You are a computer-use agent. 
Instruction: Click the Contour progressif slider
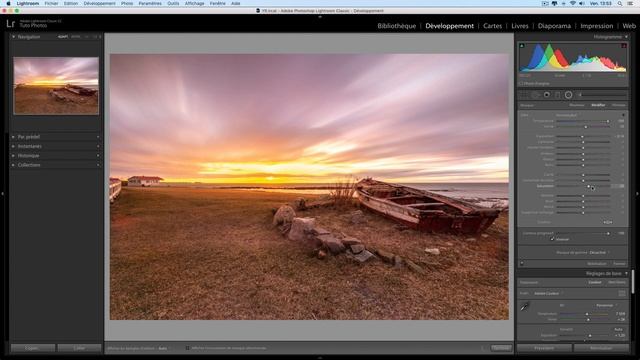[x=583, y=233]
